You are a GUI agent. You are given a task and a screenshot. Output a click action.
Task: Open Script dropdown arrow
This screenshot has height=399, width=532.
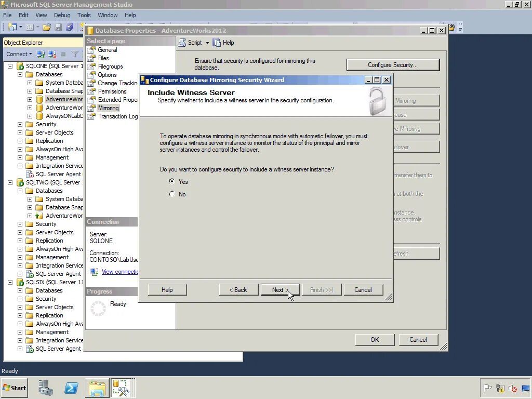pos(207,43)
